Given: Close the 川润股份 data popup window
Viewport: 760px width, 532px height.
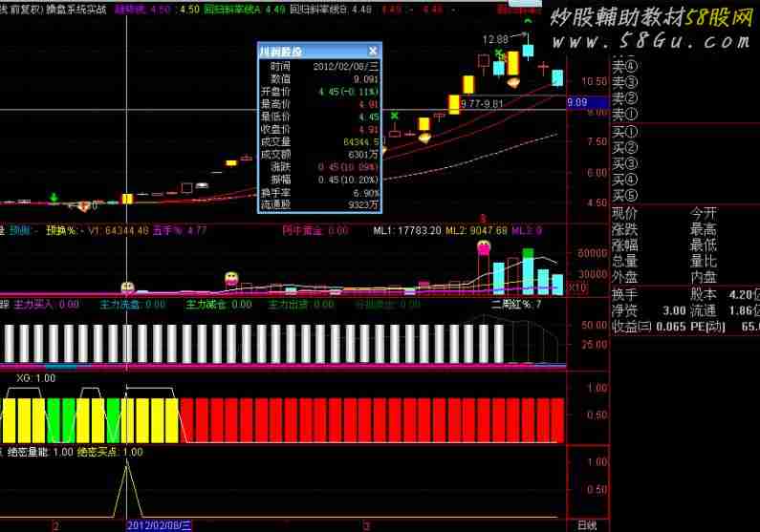Looking at the screenshot, I should point(372,51).
